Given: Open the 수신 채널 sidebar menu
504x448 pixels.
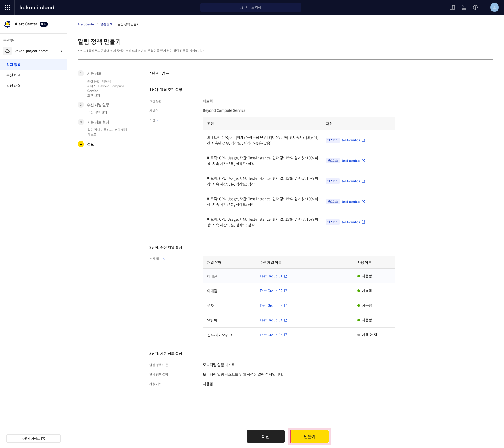Looking at the screenshot, I should coord(34,75).
